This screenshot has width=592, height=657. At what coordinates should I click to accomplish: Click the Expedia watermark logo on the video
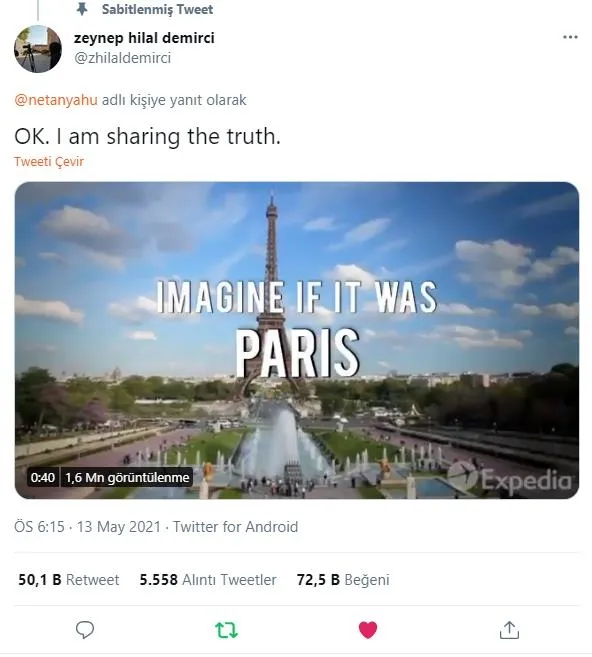(509, 478)
